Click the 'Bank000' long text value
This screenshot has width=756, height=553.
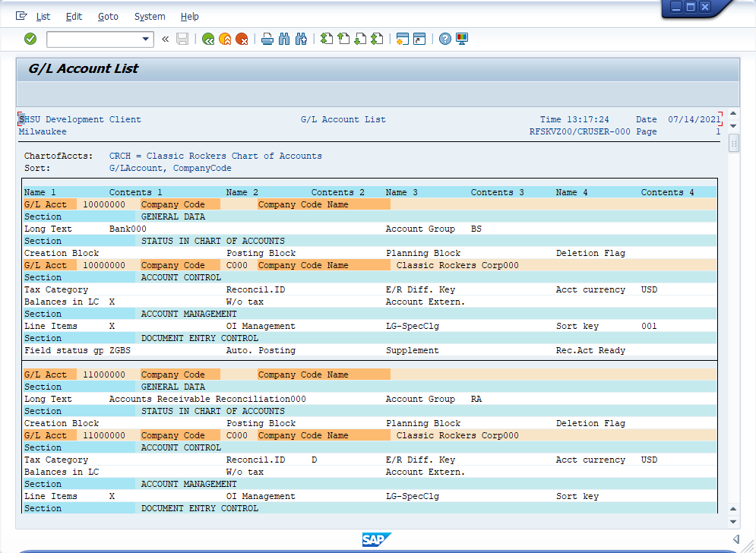128,229
